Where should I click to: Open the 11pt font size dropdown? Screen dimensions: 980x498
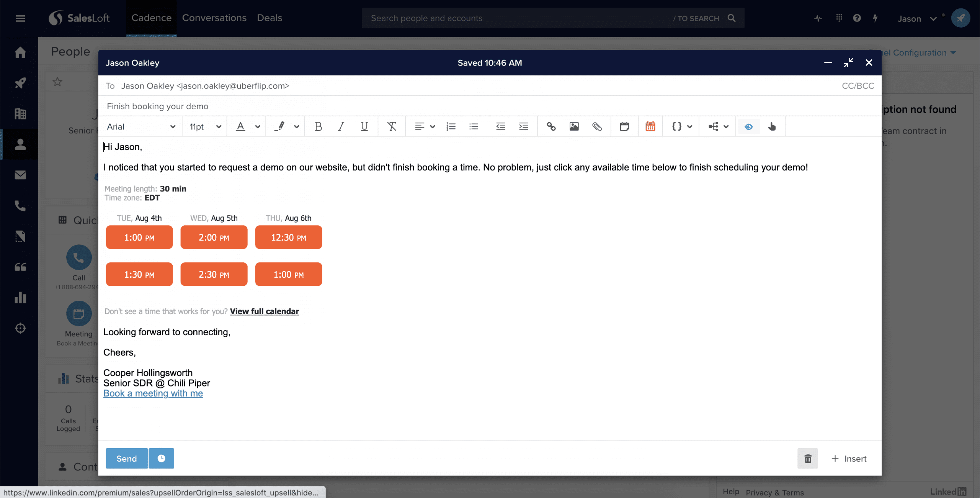[205, 126]
